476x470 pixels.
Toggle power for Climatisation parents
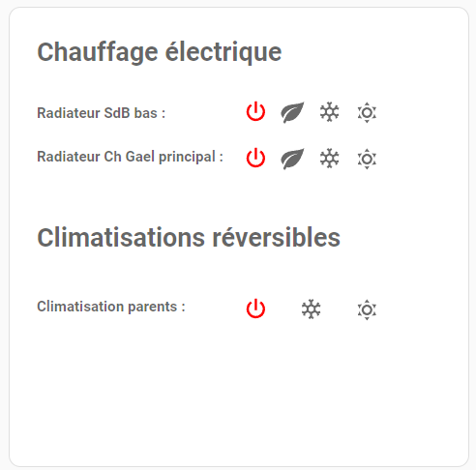[x=255, y=308]
